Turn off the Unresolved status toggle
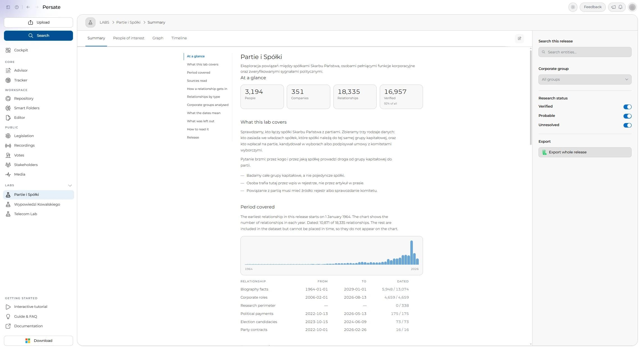644x352 pixels. click(x=627, y=125)
